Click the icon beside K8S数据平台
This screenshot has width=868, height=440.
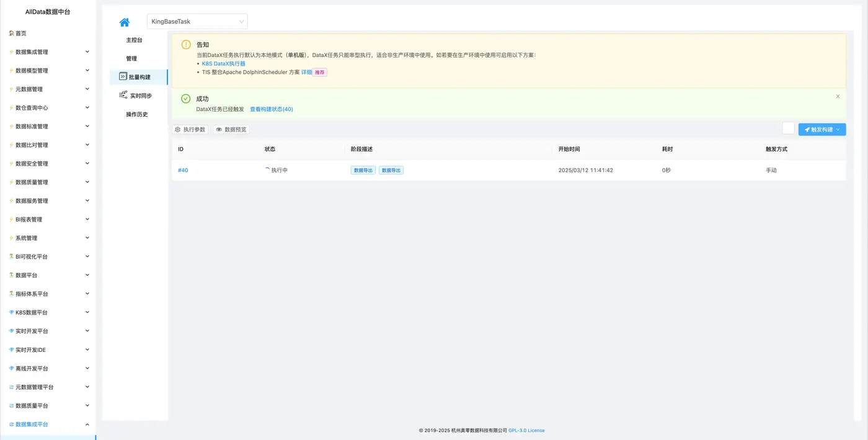[x=11, y=312]
